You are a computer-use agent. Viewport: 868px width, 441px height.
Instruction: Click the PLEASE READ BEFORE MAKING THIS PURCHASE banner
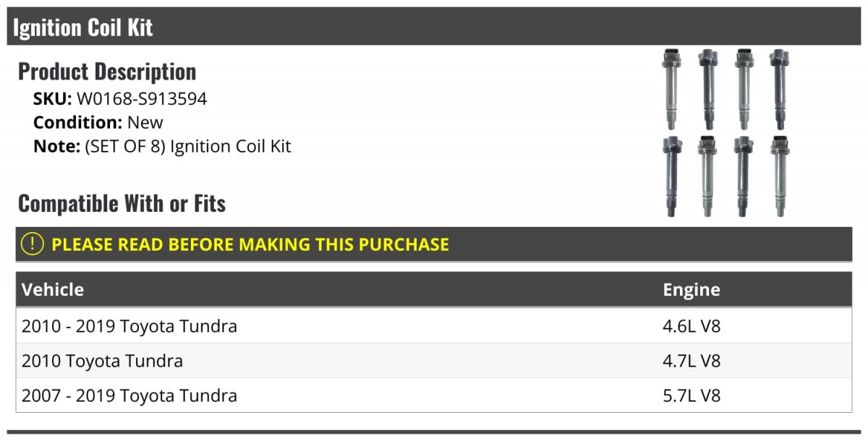(250, 244)
